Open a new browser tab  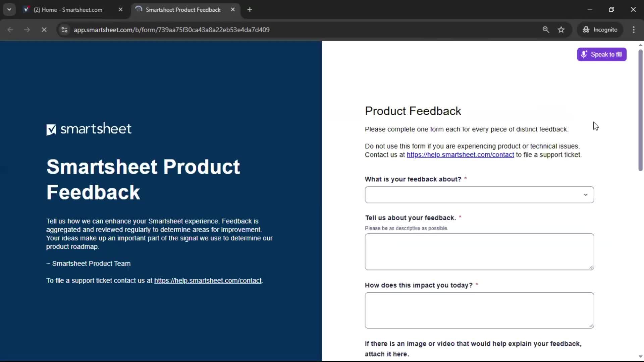click(250, 9)
